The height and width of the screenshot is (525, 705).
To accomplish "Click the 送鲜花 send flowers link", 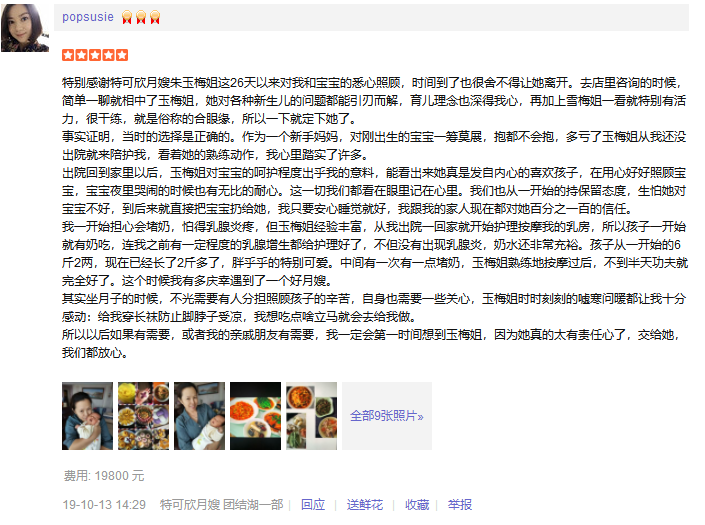I will (x=365, y=505).
